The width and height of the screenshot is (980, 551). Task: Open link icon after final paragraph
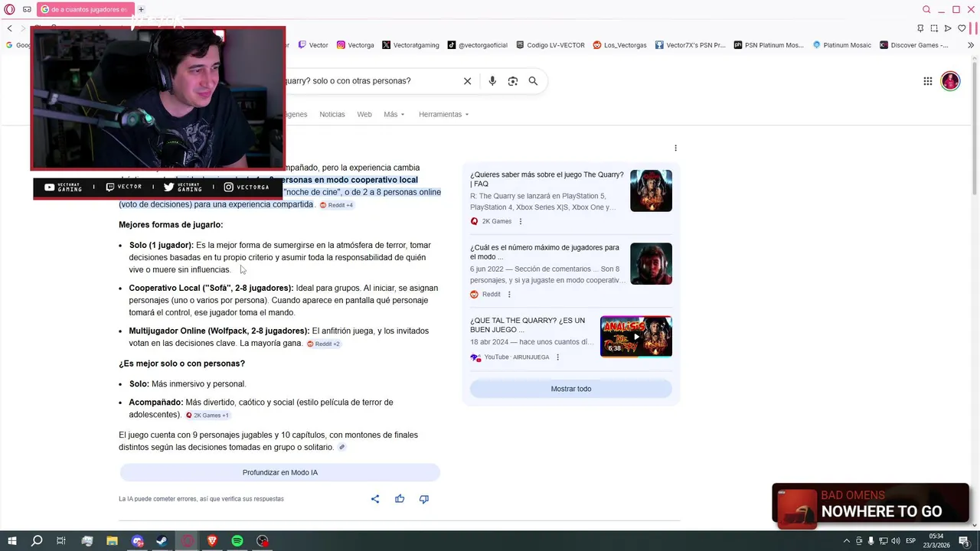[x=341, y=448]
